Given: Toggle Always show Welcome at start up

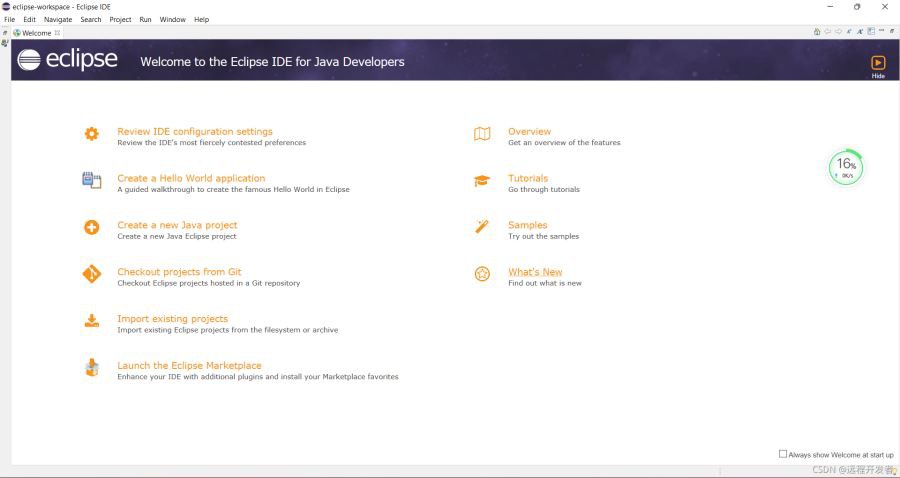Looking at the screenshot, I should coord(782,454).
